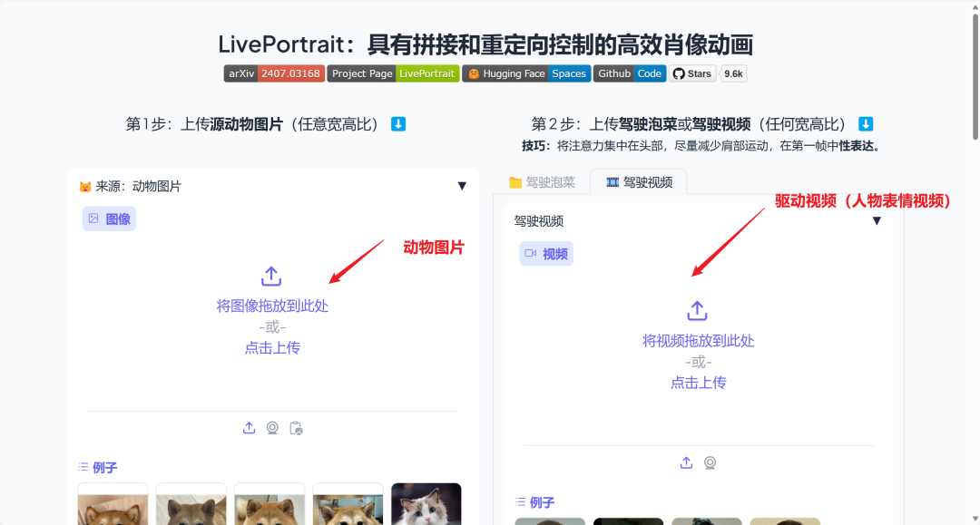The width and height of the screenshot is (980, 525).
Task: Click the 技巧 tip text line
Action: pyautogui.click(x=701, y=146)
